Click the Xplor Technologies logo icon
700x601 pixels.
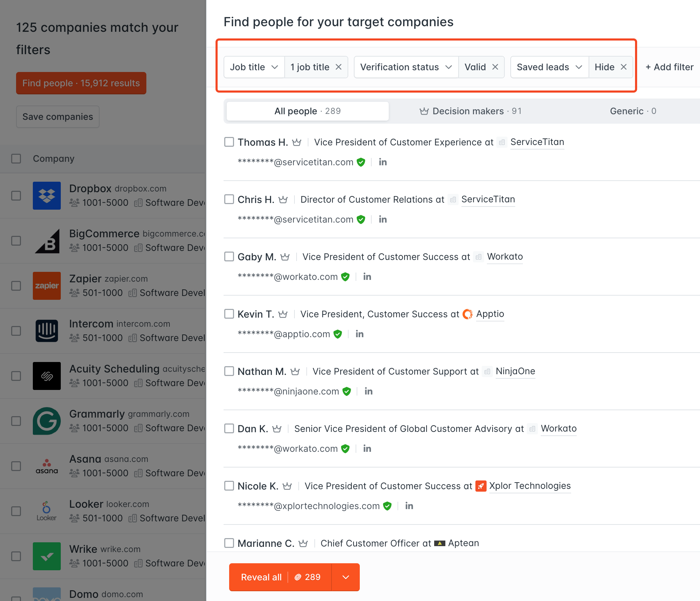(481, 486)
